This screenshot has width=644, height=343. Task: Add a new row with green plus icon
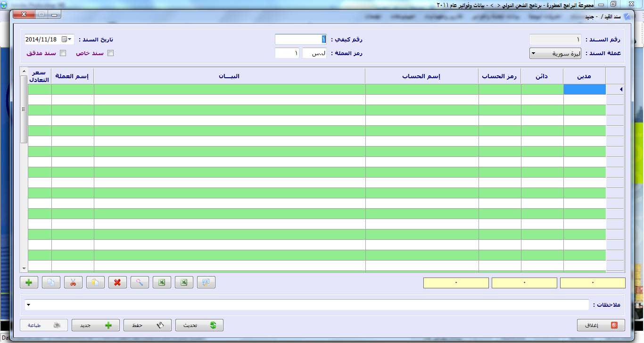pyautogui.click(x=29, y=282)
